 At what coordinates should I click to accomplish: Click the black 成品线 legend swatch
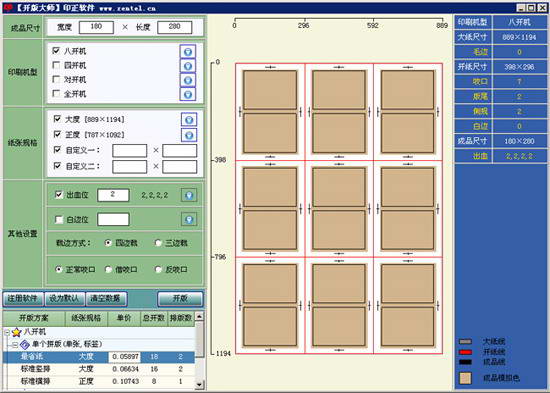465,362
